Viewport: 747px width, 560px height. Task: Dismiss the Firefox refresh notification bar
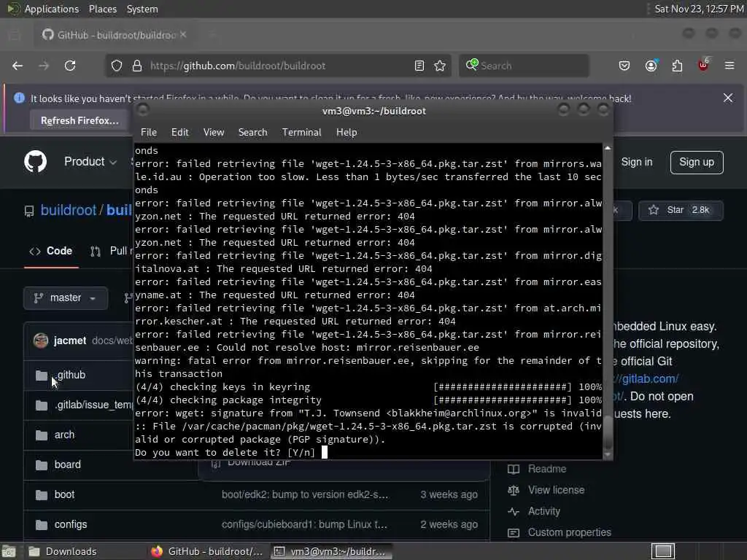point(728,98)
